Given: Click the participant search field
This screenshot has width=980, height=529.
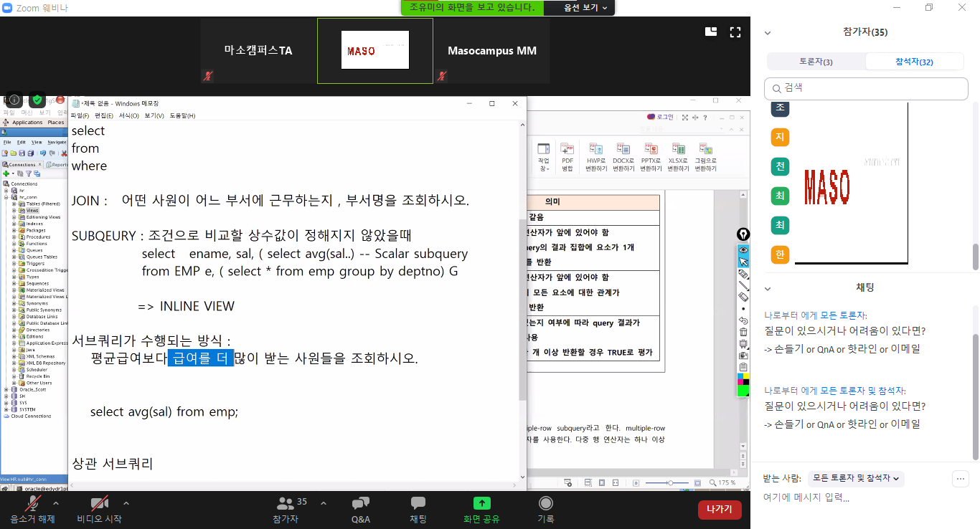Looking at the screenshot, I should tap(866, 88).
